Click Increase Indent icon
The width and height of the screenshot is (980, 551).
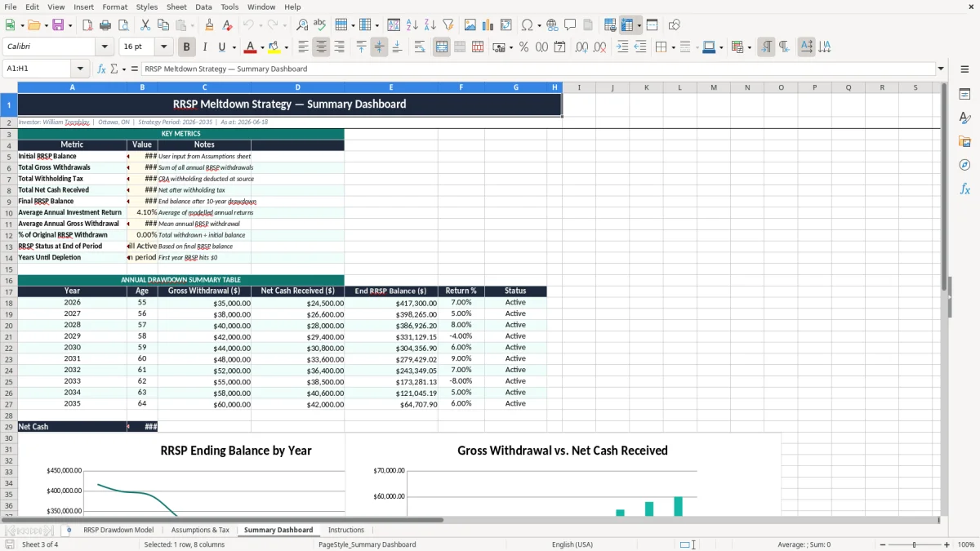[622, 47]
